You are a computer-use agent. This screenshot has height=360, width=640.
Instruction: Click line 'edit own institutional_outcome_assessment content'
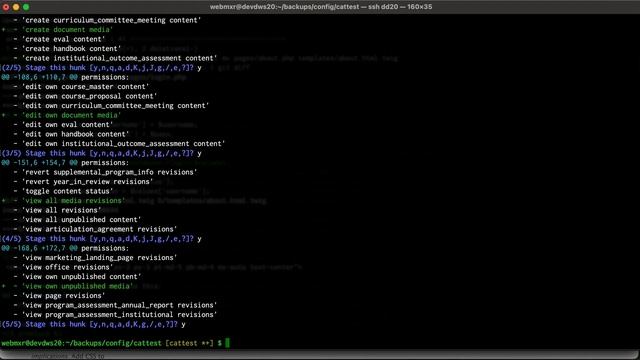pyautogui.click(x=119, y=144)
